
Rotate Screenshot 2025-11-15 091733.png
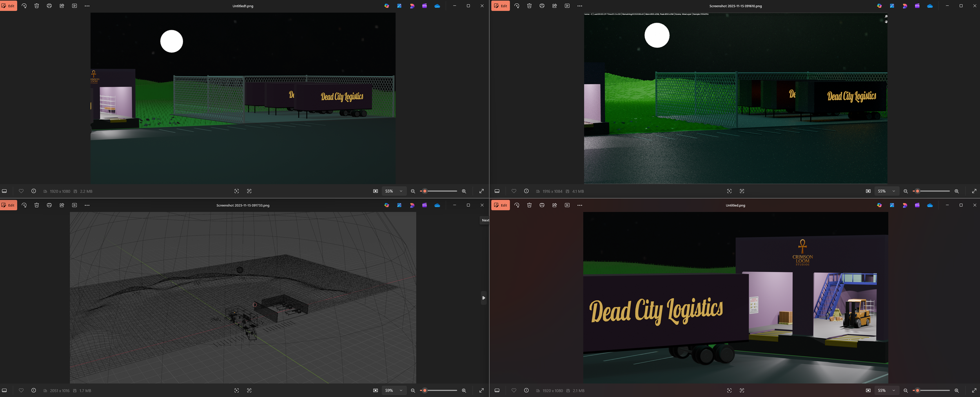click(24, 205)
